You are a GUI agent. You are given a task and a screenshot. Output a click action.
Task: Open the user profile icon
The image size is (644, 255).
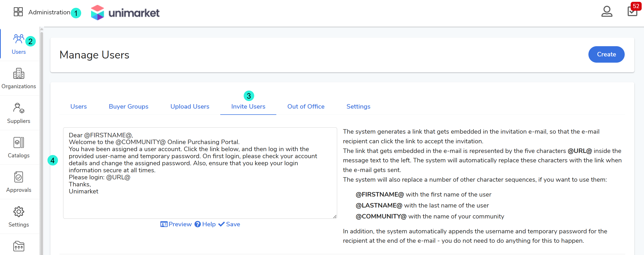[607, 12]
